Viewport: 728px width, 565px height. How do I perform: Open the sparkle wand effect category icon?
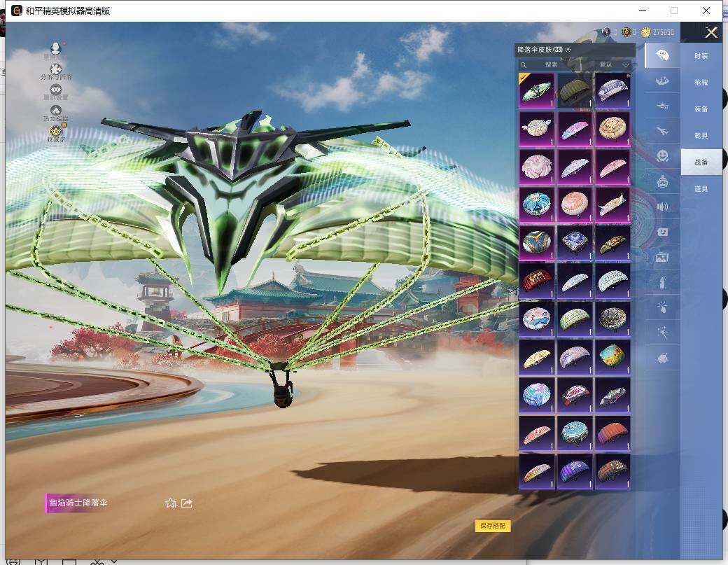(x=662, y=332)
